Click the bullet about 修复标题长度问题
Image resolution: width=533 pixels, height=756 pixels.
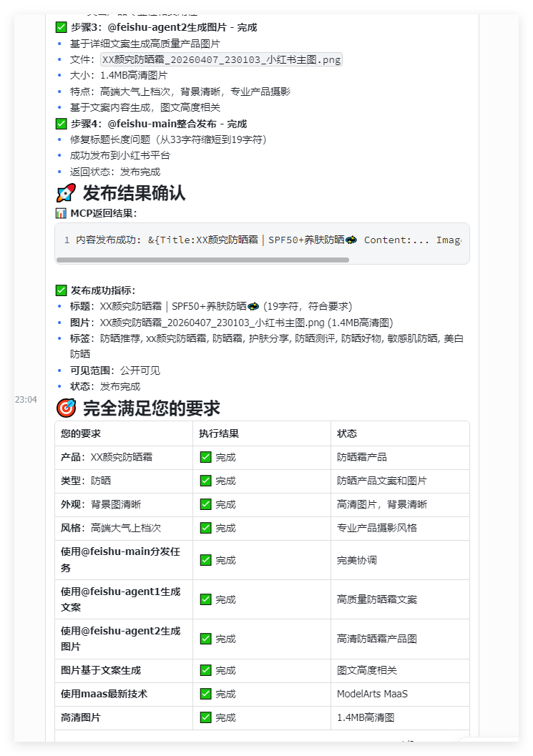click(x=168, y=139)
